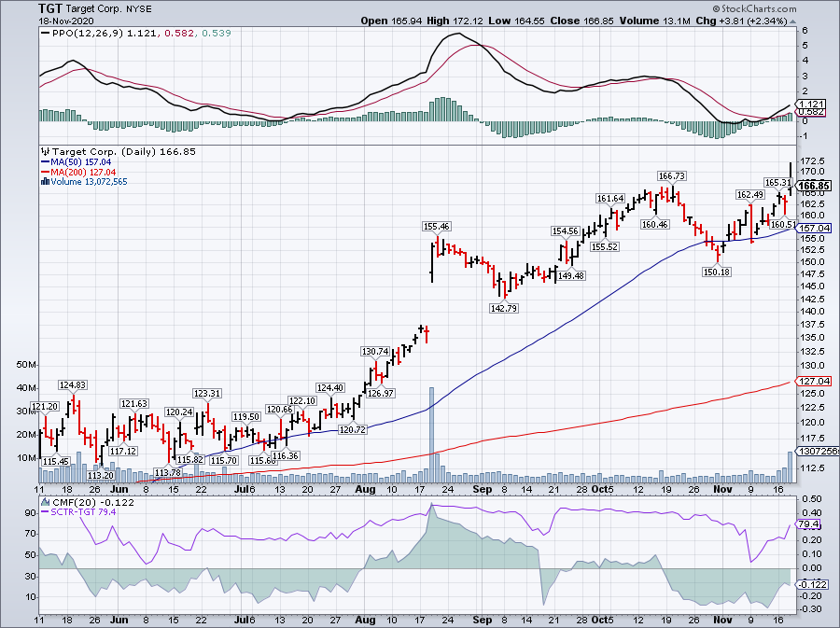Image resolution: width=840 pixels, height=628 pixels.
Task: Click the 121.63 price annotation
Action: [133, 404]
